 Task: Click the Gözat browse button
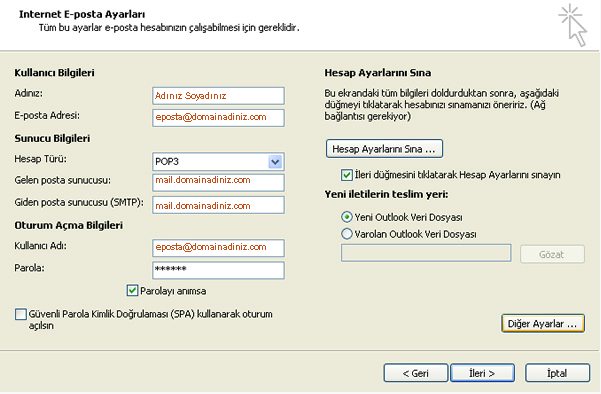(552, 254)
